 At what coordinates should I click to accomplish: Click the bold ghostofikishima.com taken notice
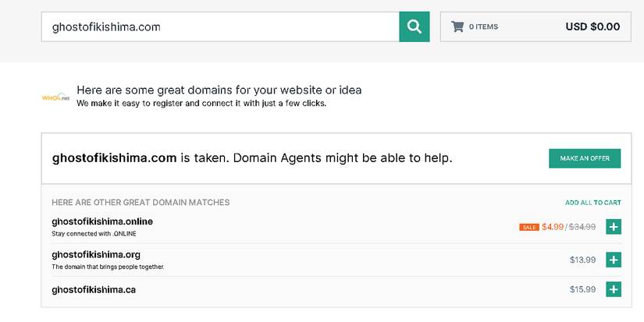coord(114,158)
